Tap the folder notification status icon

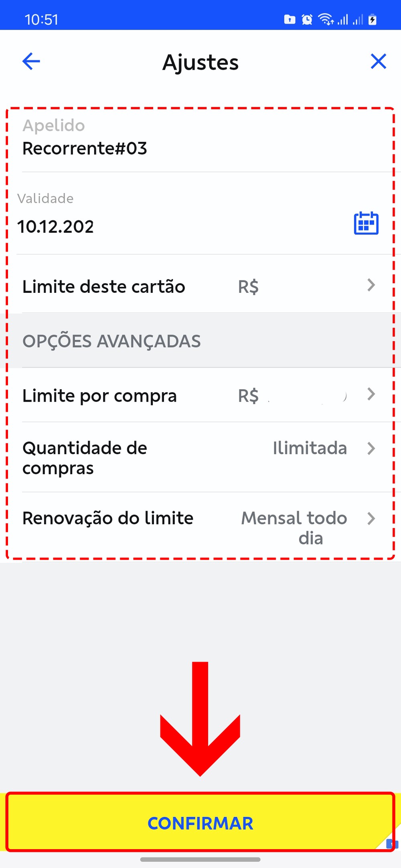(290, 19)
